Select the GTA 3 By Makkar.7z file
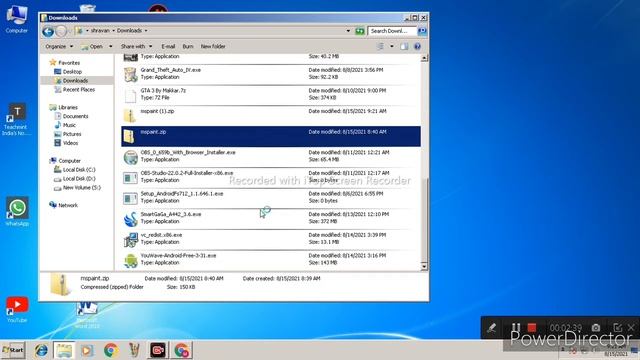 (x=271, y=95)
